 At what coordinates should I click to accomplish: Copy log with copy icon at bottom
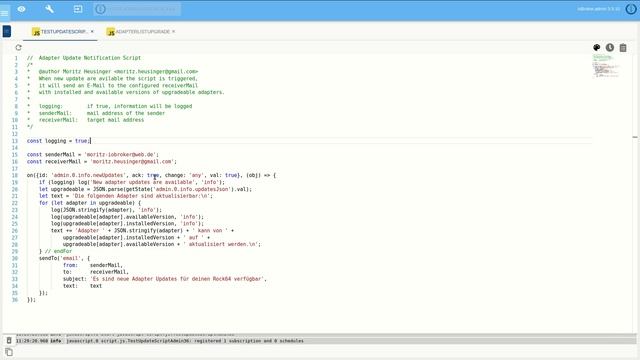pos(9,352)
